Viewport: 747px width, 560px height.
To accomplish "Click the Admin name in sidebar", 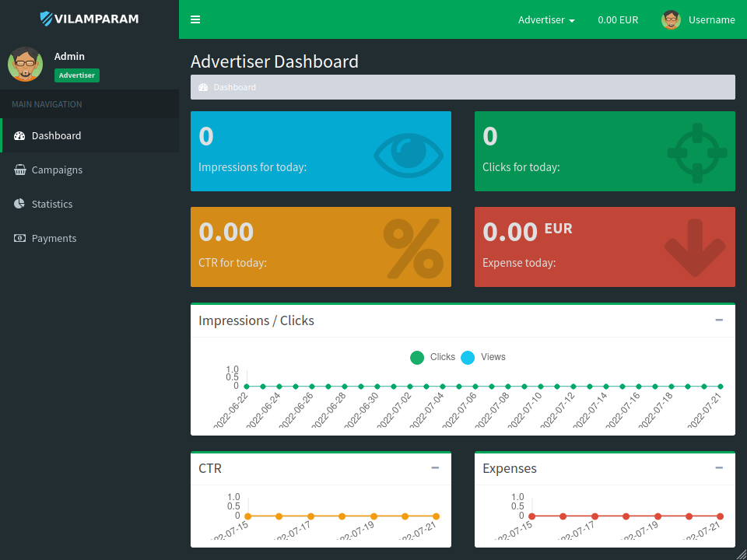I will 69,56.
